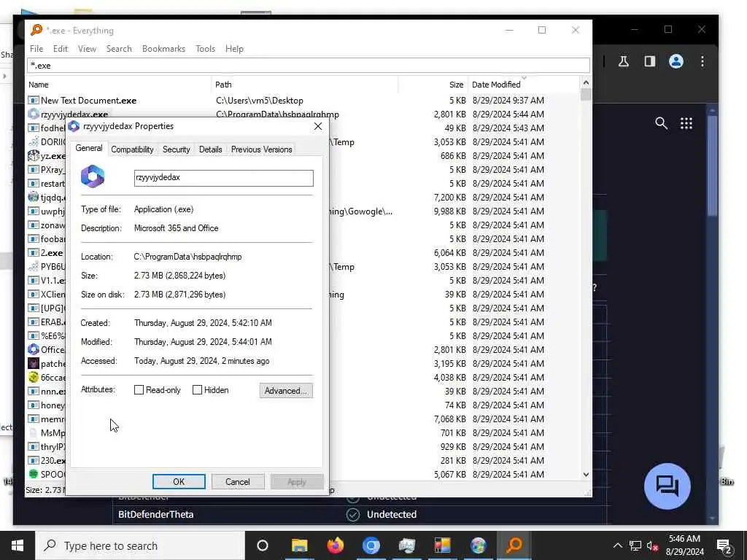The image size is (747, 560).
Task: Open the browser search magnifier icon
Action: 661,123
